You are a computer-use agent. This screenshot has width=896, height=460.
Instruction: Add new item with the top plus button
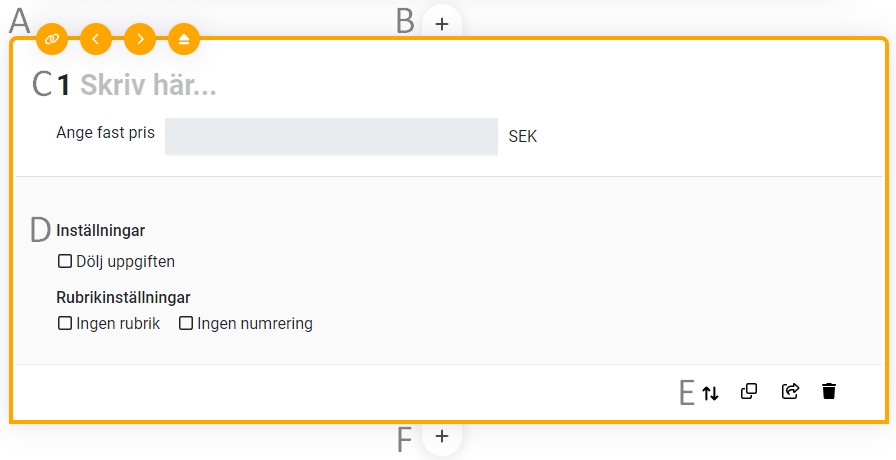442,22
